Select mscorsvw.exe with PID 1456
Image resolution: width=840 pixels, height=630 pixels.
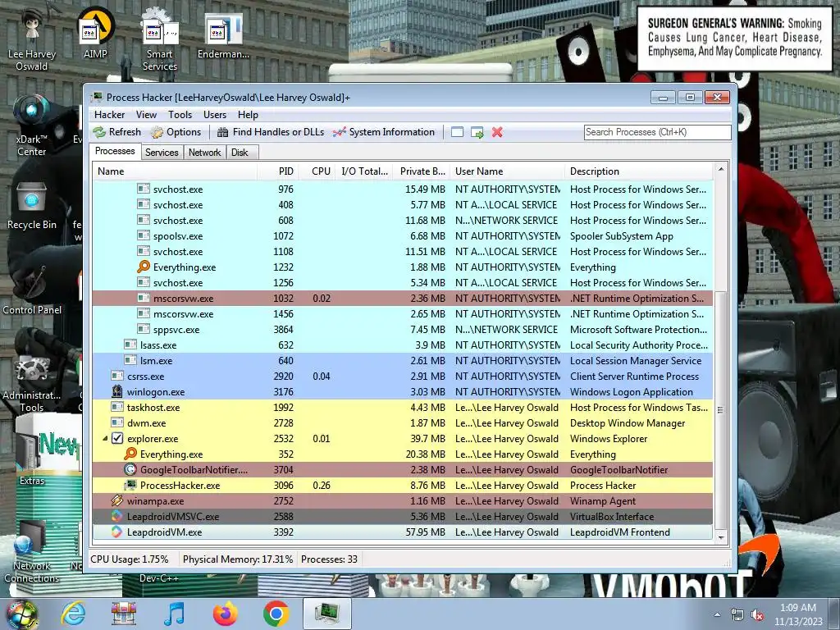(x=403, y=314)
